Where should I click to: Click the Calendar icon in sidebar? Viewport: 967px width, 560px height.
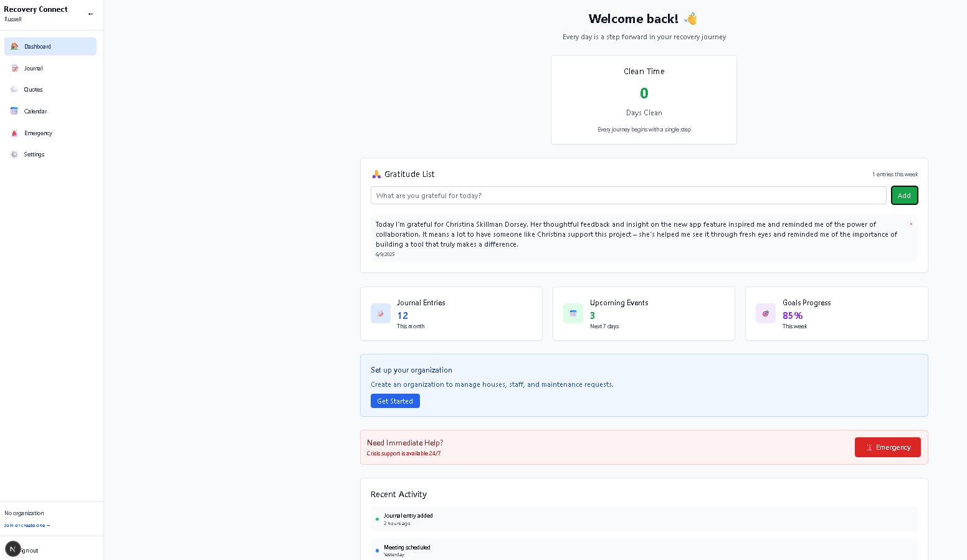[14, 112]
